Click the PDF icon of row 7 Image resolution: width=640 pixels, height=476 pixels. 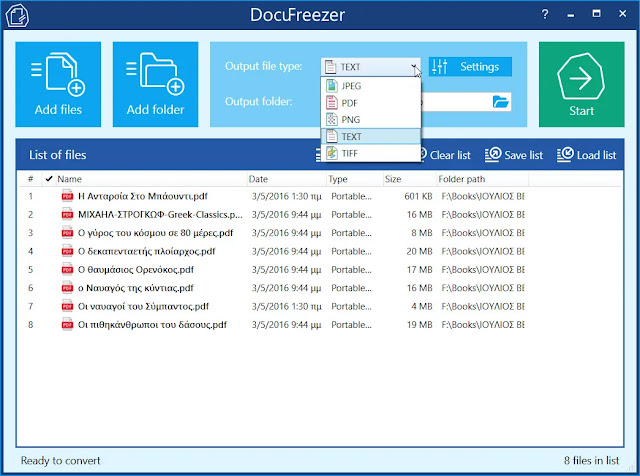67,306
